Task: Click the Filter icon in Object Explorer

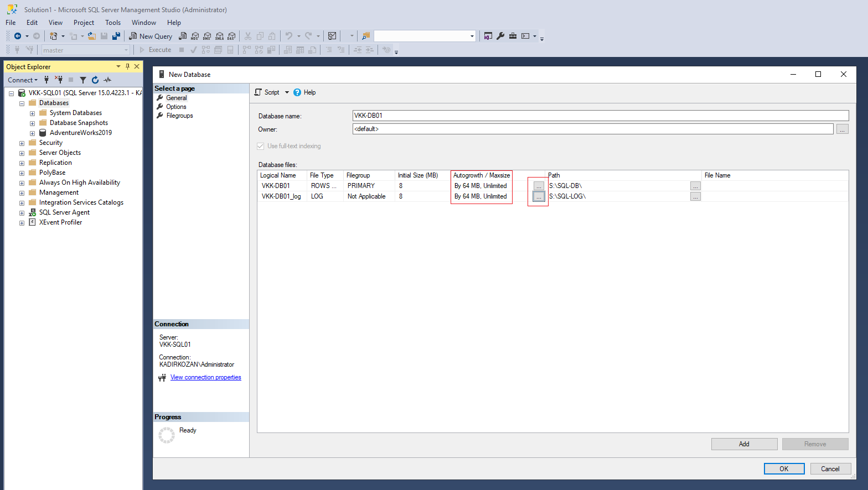Action: (83, 80)
